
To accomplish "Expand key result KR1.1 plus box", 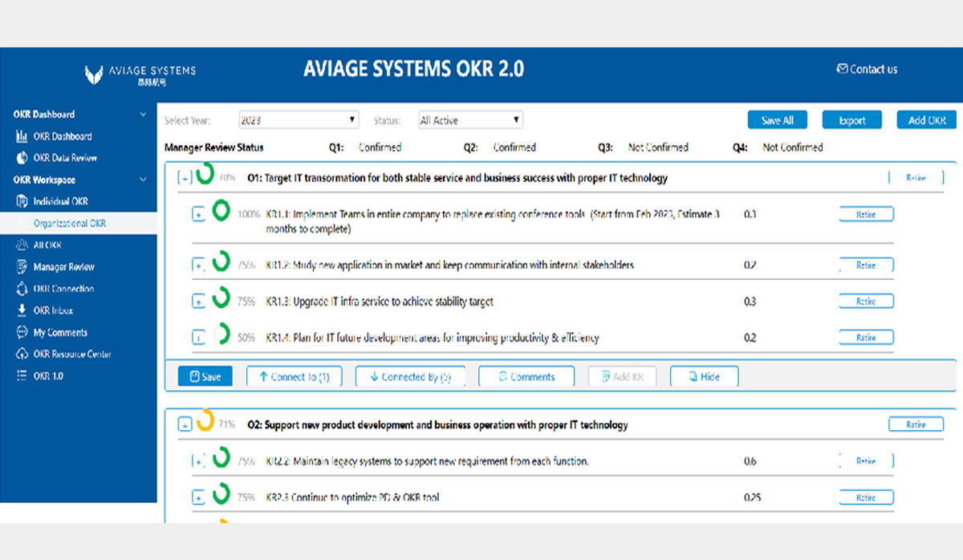I will coord(198,215).
